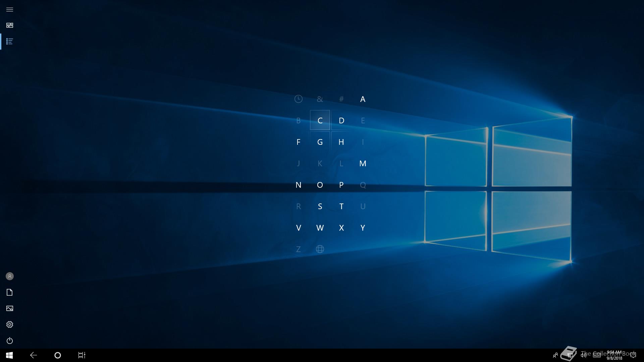Go to letter M section

(x=363, y=163)
